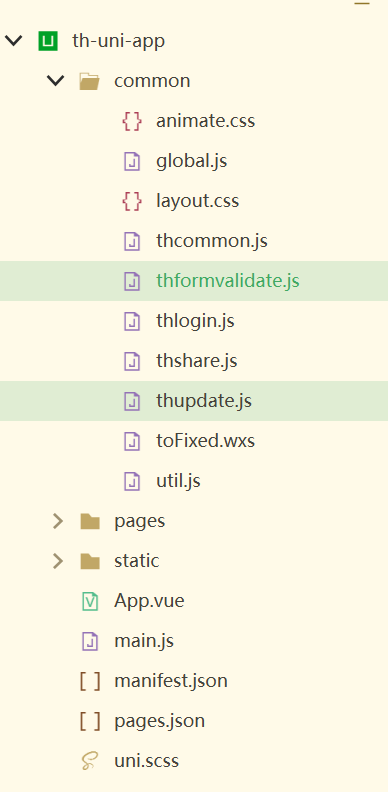Viewport: 388px width, 792px height.
Task: Click the pages folder icon
Action: point(90,521)
